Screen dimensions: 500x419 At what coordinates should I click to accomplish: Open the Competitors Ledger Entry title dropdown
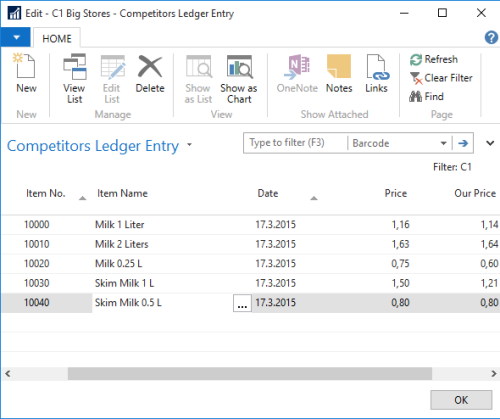pyautogui.click(x=190, y=145)
